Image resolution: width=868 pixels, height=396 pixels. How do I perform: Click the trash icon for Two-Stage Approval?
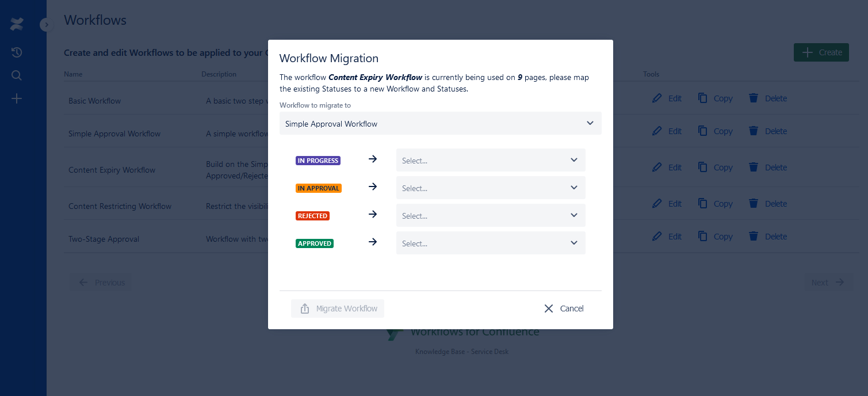(x=753, y=237)
